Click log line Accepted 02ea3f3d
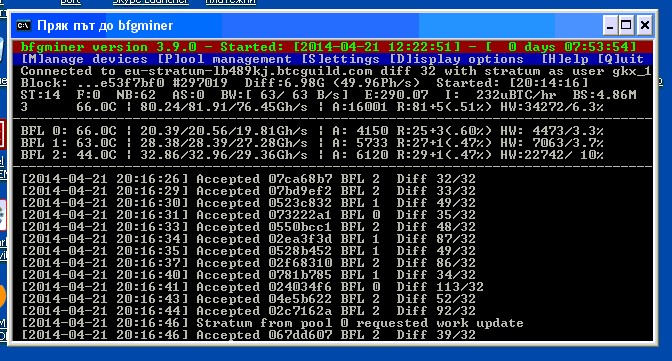 (x=249, y=239)
